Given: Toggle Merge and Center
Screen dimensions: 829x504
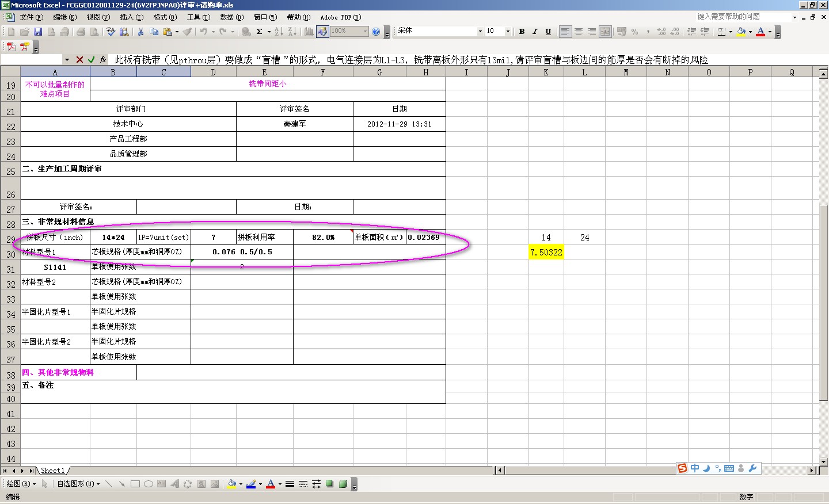Looking at the screenshot, I should point(605,32).
